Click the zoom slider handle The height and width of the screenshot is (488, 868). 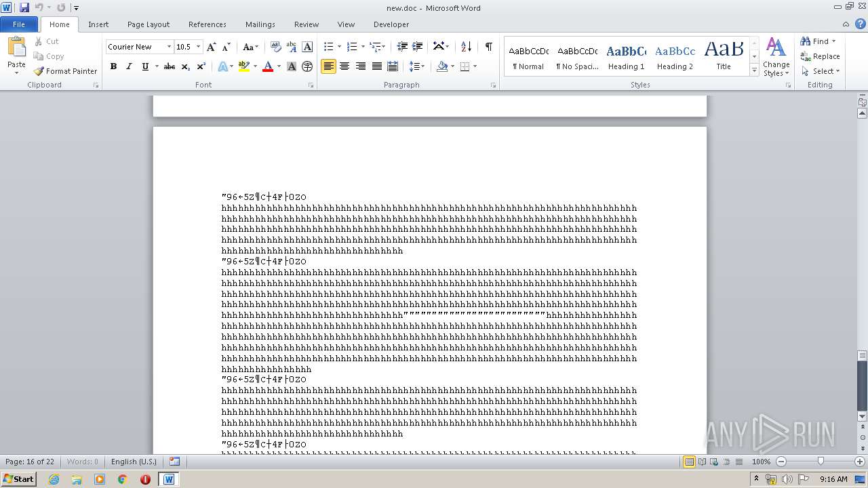tap(821, 462)
